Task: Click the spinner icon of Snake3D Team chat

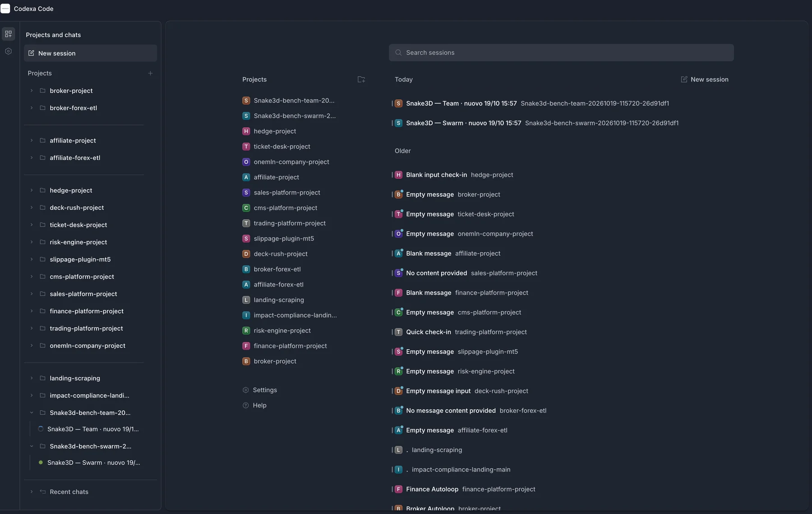Action: (x=41, y=429)
